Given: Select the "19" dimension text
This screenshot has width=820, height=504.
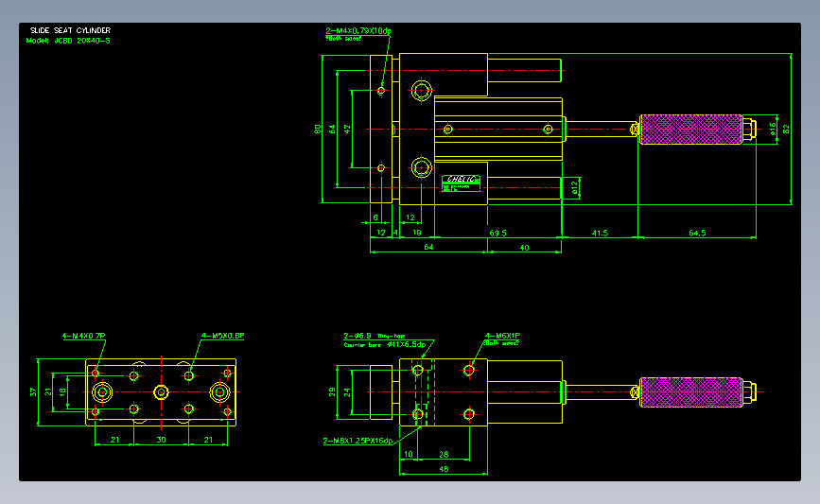Looking at the screenshot, I should (x=417, y=233).
